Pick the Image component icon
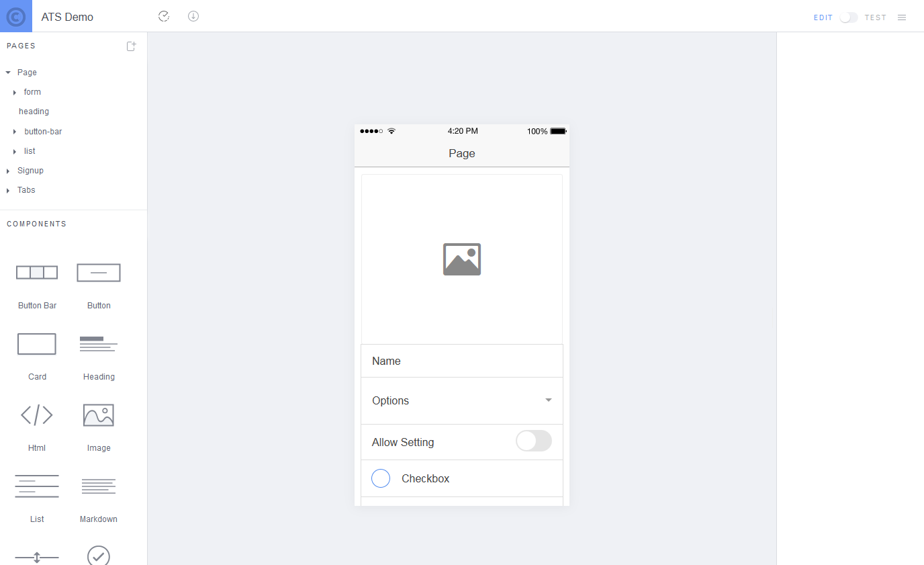 99,415
